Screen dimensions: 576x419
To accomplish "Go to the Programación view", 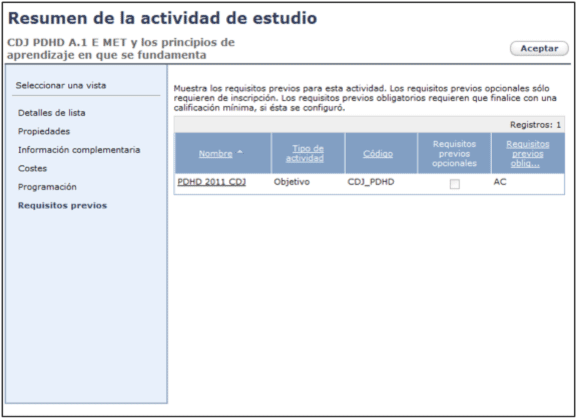I will (x=47, y=187).
